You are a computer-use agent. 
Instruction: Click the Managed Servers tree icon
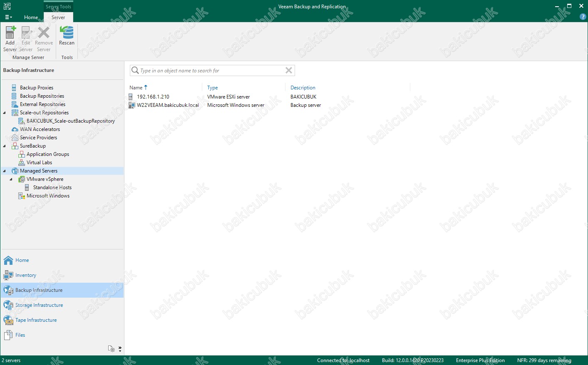click(15, 171)
